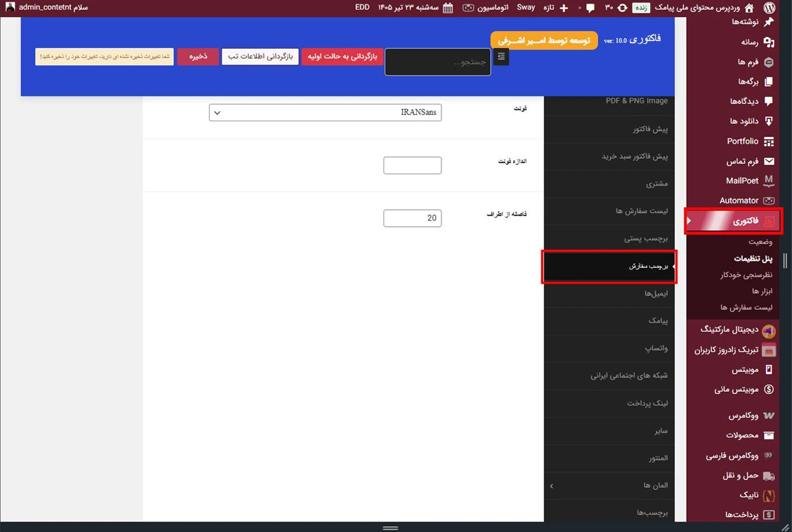Open the المنتور tab

pyautogui.click(x=609, y=458)
